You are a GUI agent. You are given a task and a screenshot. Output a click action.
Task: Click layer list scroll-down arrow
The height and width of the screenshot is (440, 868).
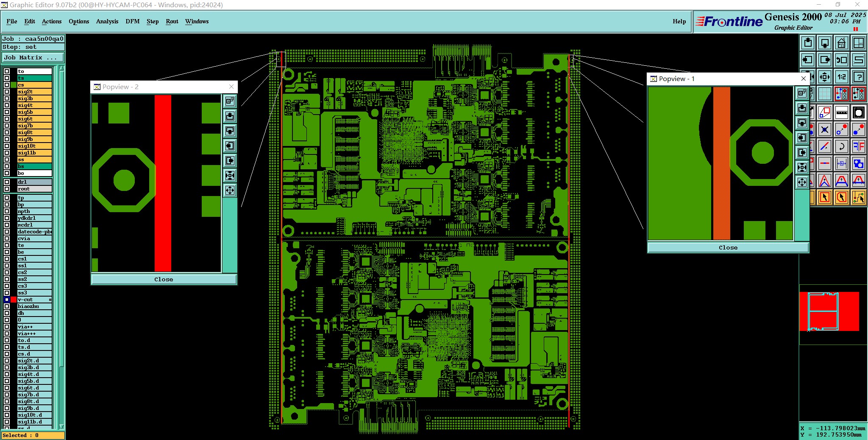[x=61, y=426]
